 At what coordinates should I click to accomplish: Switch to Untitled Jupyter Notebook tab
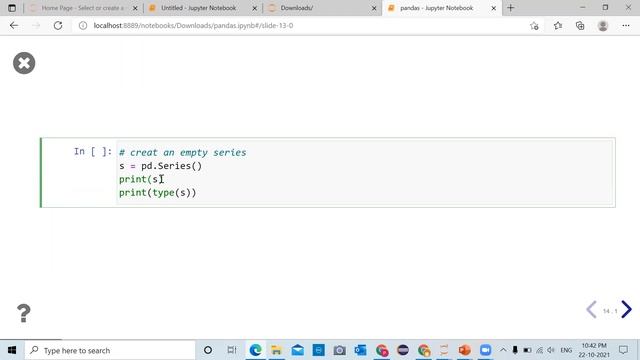pos(198,8)
